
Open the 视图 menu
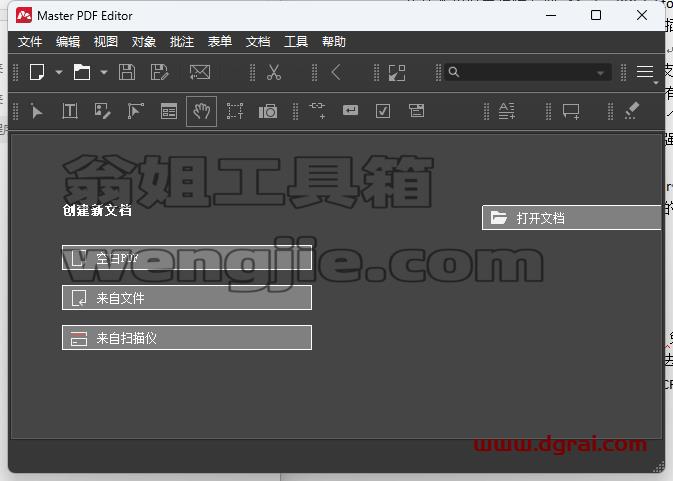click(106, 42)
